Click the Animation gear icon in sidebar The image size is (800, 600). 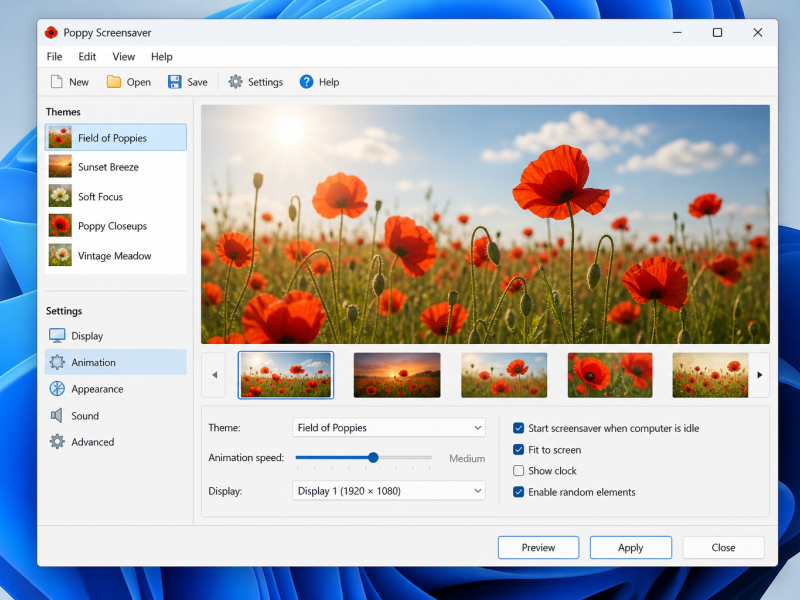(x=57, y=362)
